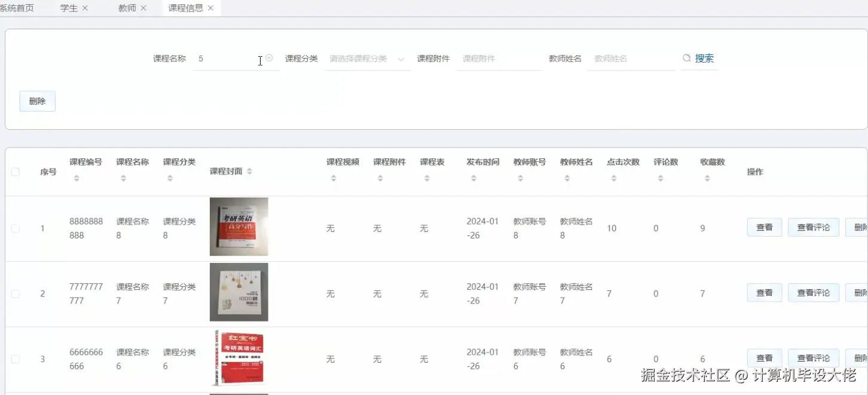Select the checkbox for course 7777777777
868x395 pixels.
[x=16, y=293]
